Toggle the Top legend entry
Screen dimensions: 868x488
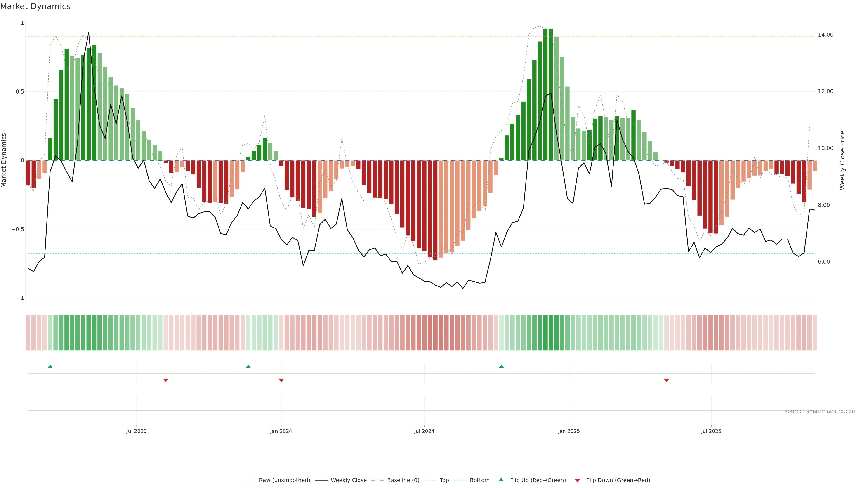[x=444, y=480]
